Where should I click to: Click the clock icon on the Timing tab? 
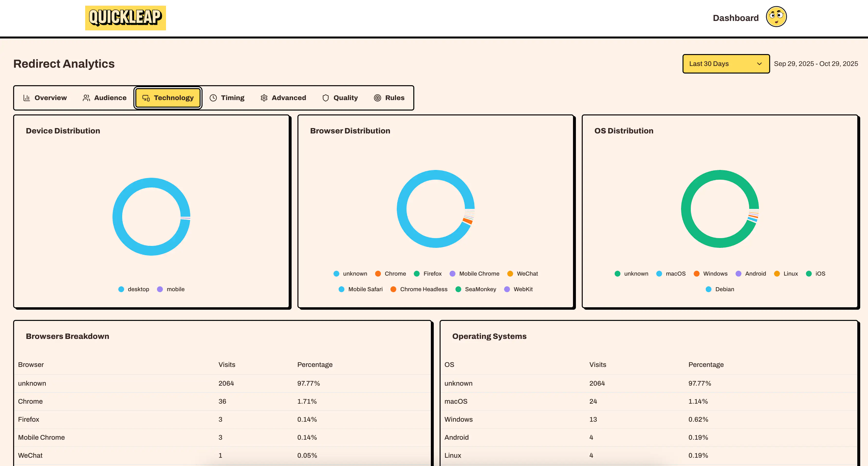tap(213, 98)
